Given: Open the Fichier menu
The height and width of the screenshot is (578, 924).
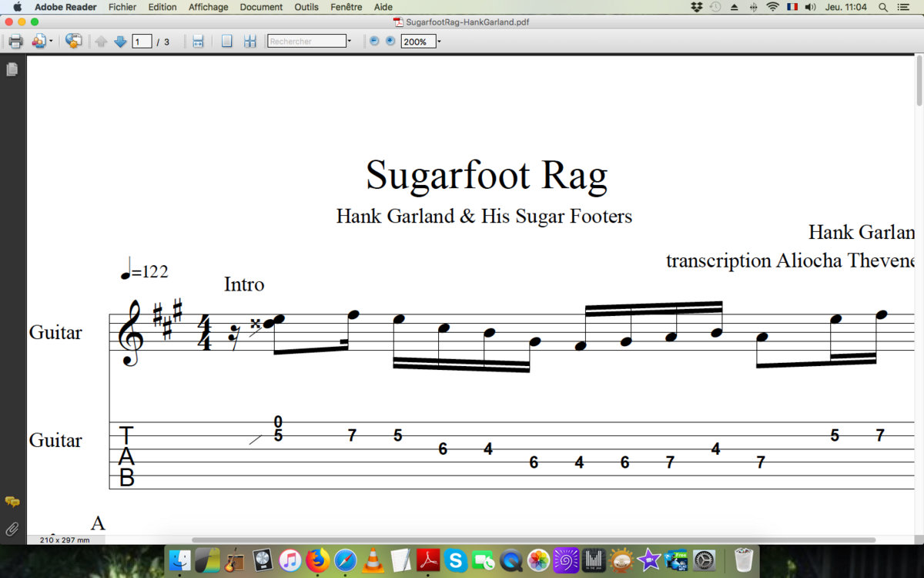Looking at the screenshot, I should click(x=122, y=7).
